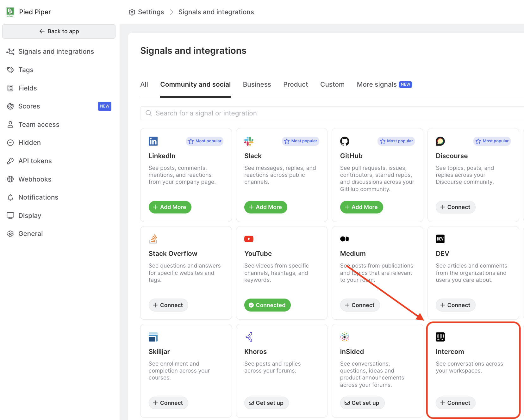Click the GitHub Most popular badge
The image size is (524, 420).
(x=396, y=141)
